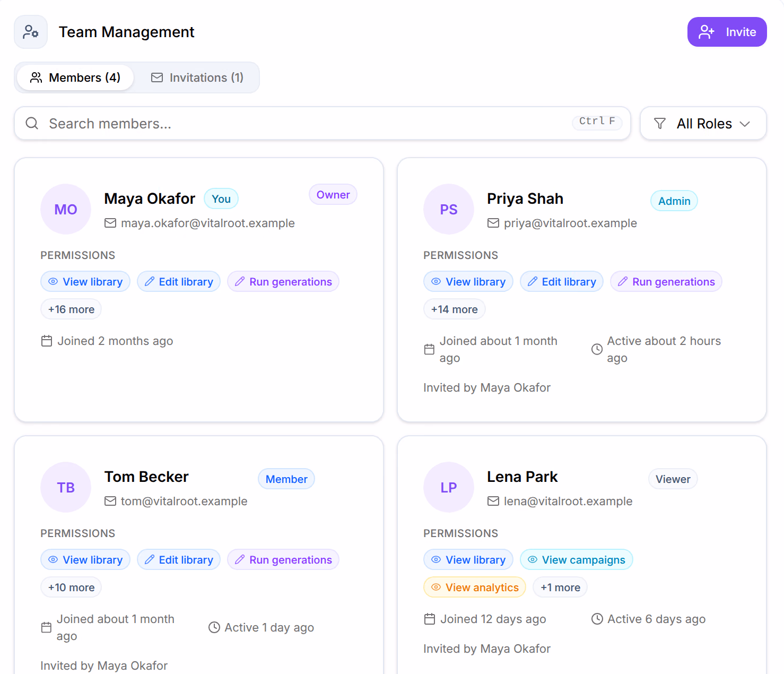Click Maya Okafor's MO avatar

(x=66, y=209)
